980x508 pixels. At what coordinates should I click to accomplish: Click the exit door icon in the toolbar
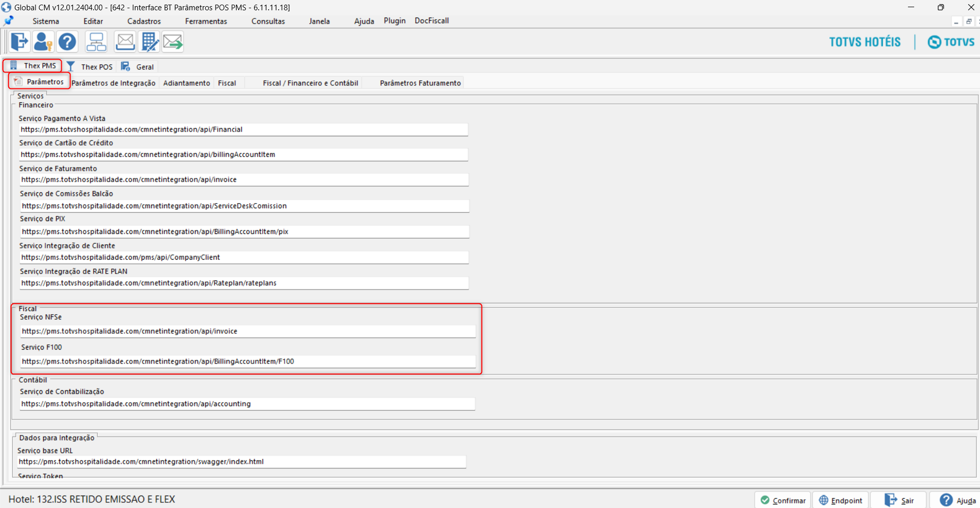pyautogui.click(x=19, y=42)
